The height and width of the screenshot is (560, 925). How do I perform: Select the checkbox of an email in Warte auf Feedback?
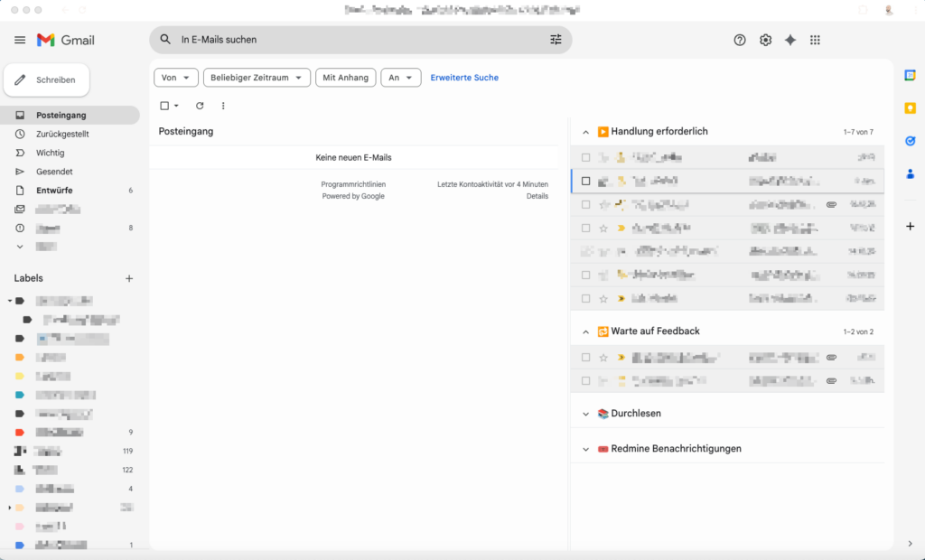click(585, 357)
